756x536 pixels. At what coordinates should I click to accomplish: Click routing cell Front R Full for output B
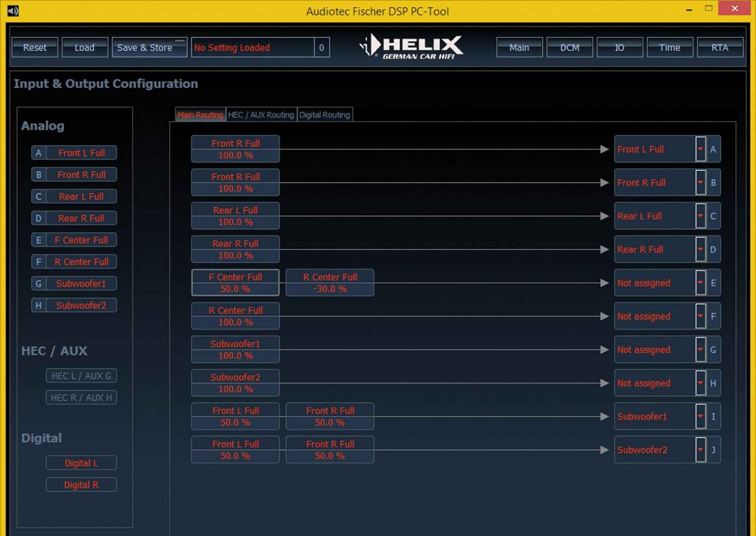click(x=235, y=182)
